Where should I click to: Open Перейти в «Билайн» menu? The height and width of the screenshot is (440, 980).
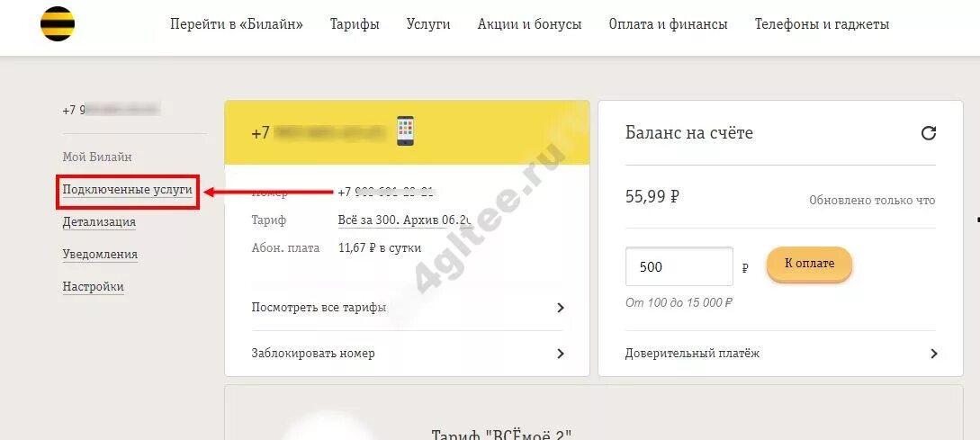(237, 24)
